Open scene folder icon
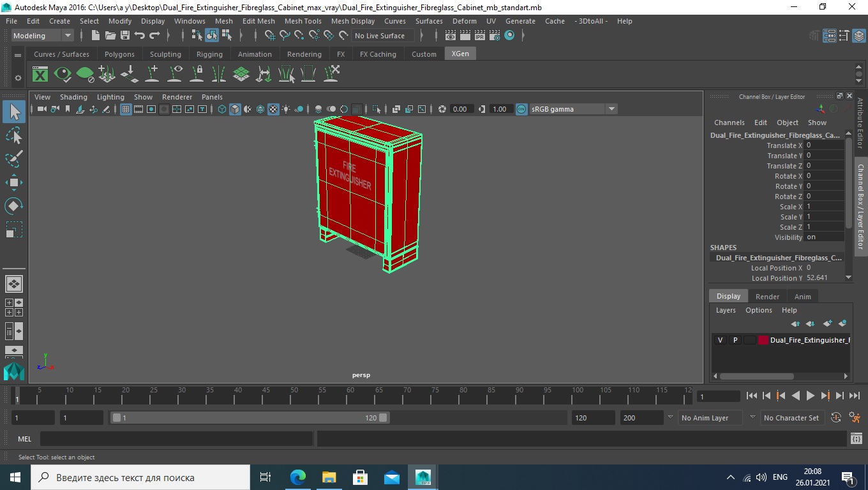 point(110,36)
